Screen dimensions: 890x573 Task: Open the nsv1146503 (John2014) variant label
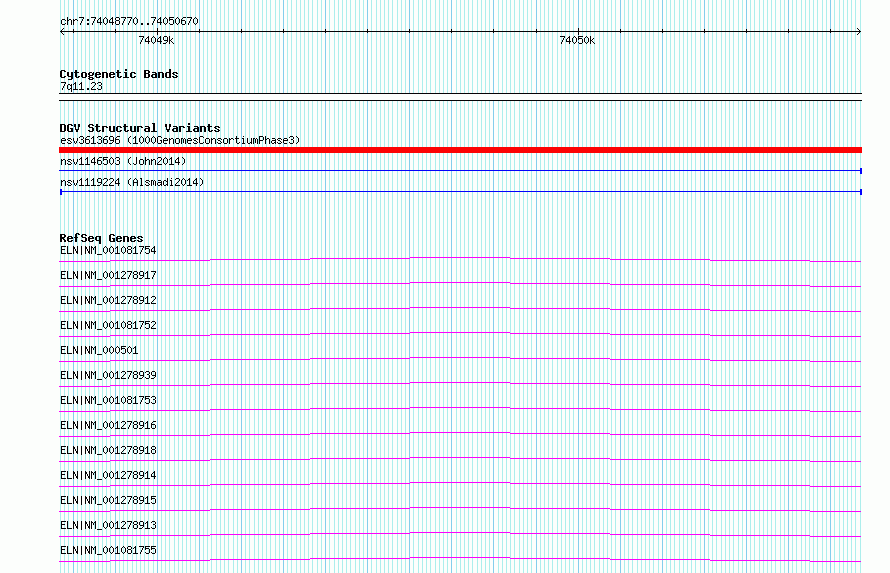click(x=123, y=161)
